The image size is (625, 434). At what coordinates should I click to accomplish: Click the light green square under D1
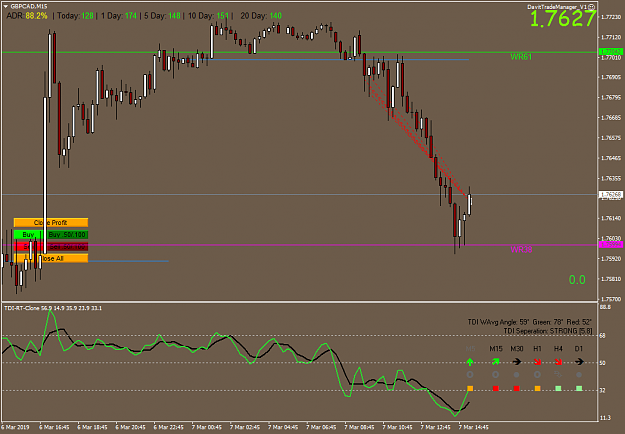579,388
